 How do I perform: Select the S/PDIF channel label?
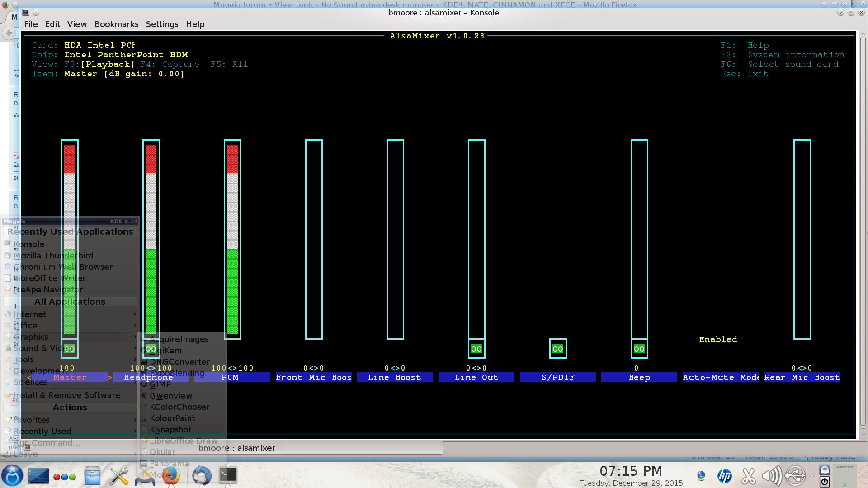point(558,377)
